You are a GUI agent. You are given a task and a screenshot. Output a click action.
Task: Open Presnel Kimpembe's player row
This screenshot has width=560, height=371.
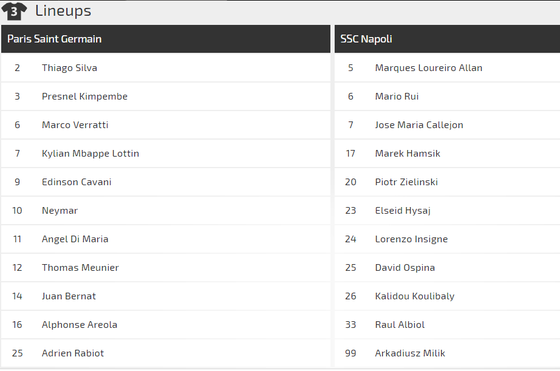[166, 96]
